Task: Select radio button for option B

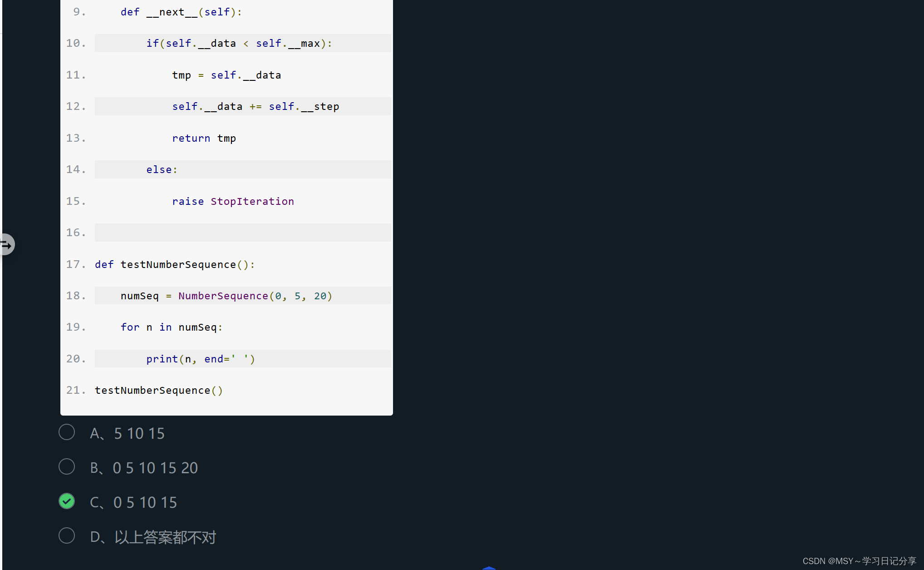Action: click(67, 466)
